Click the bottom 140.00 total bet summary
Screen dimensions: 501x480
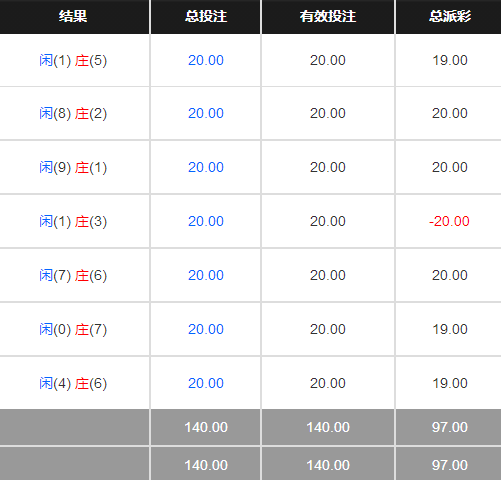tap(206, 465)
